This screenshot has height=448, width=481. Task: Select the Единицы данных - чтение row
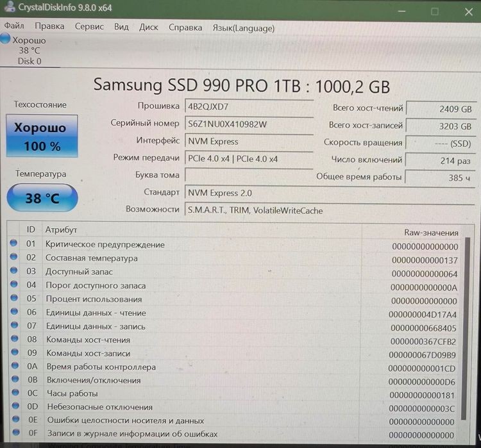[x=235, y=313]
